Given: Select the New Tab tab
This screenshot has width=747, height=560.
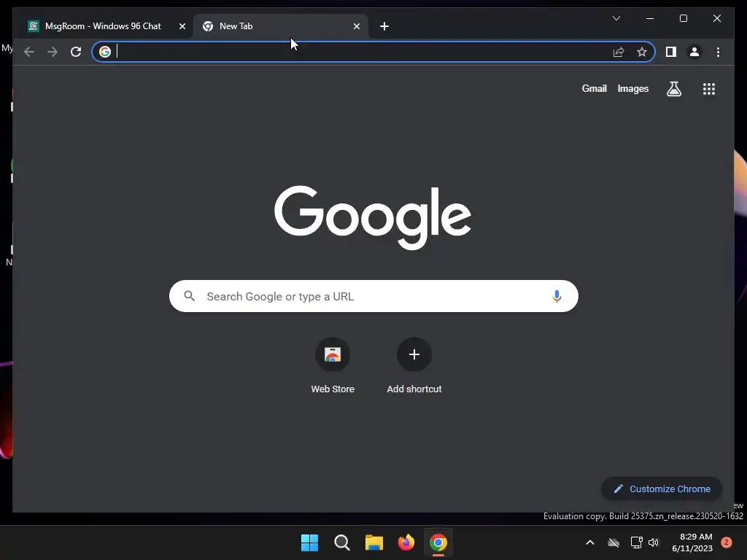Looking at the screenshot, I should point(281,26).
